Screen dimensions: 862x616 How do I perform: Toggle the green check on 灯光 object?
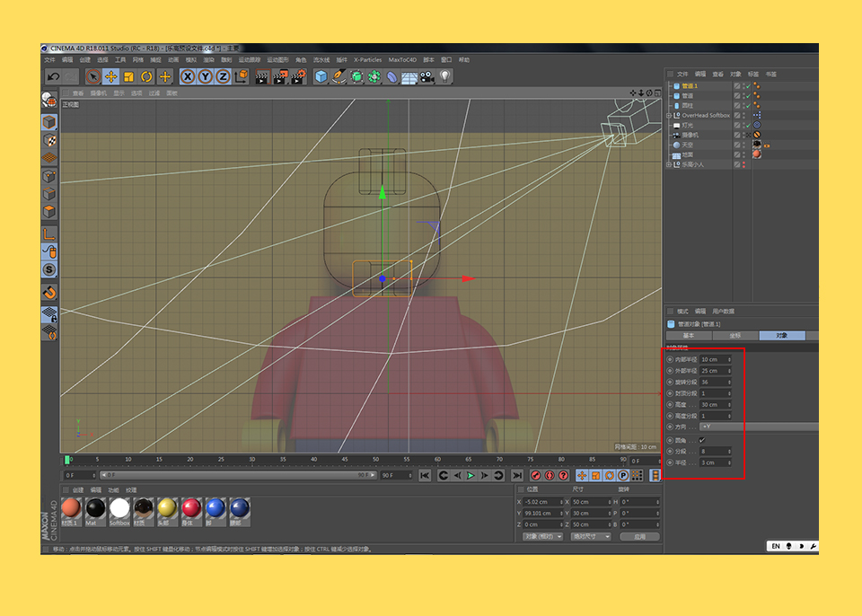coord(749,126)
